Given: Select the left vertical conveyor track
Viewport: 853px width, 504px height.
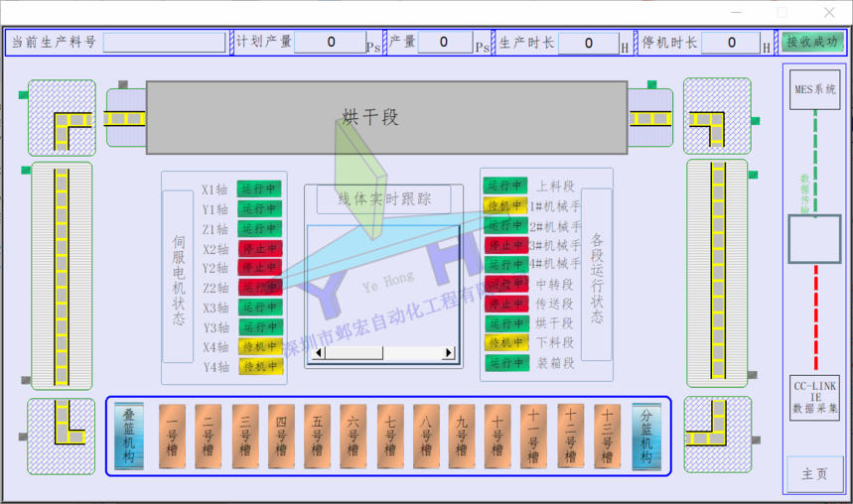Looking at the screenshot, I should tap(62, 276).
